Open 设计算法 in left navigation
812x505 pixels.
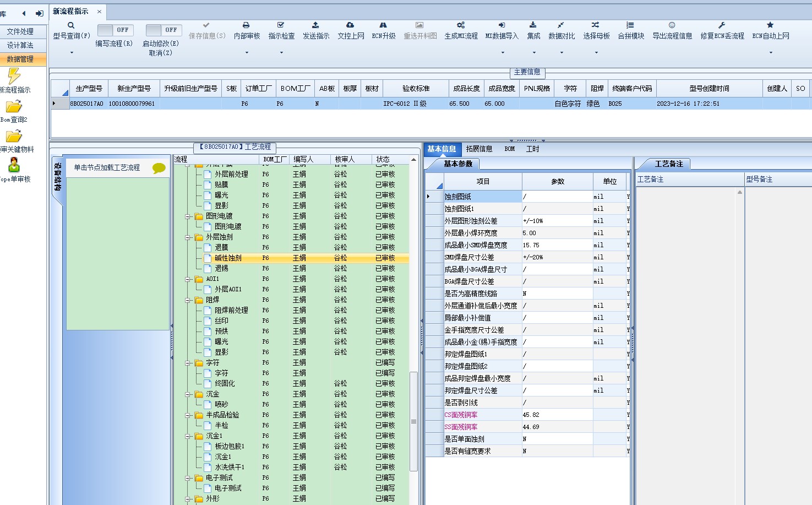pos(20,45)
